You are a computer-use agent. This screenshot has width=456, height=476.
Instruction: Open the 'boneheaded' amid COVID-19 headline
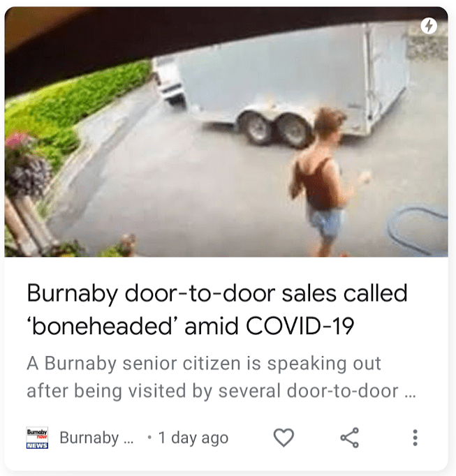tap(191, 326)
